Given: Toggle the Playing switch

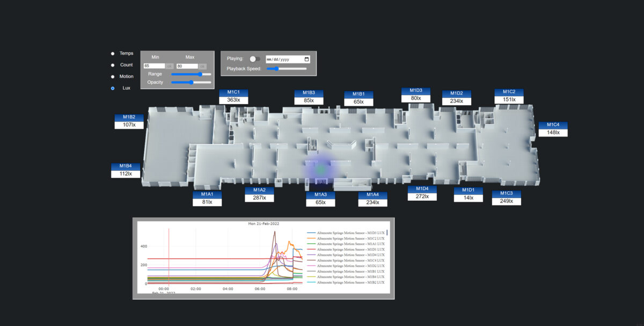Looking at the screenshot, I should pyautogui.click(x=254, y=60).
